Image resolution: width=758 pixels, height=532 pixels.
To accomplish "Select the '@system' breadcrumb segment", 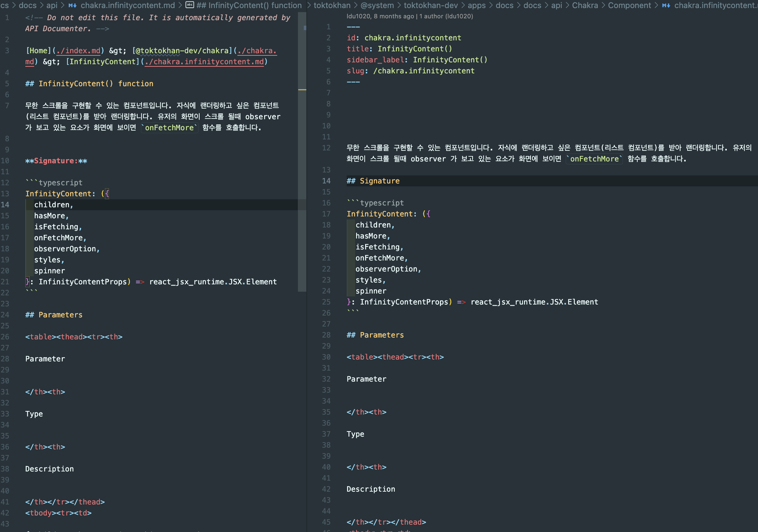I will tap(377, 5).
